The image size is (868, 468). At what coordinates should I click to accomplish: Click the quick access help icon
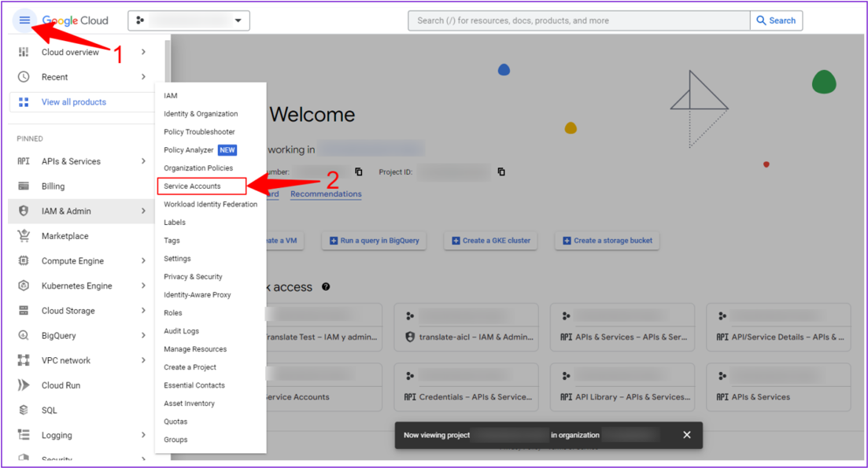(x=326, y=286)
